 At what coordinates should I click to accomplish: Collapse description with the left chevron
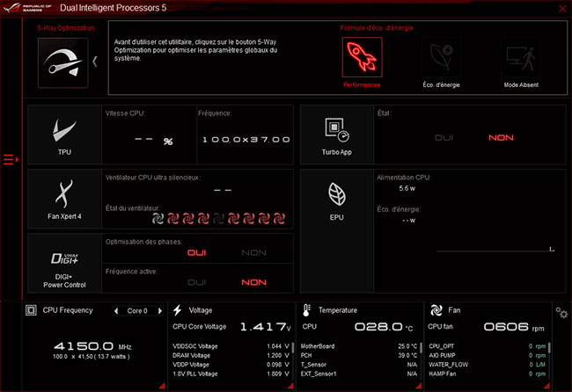95,61
